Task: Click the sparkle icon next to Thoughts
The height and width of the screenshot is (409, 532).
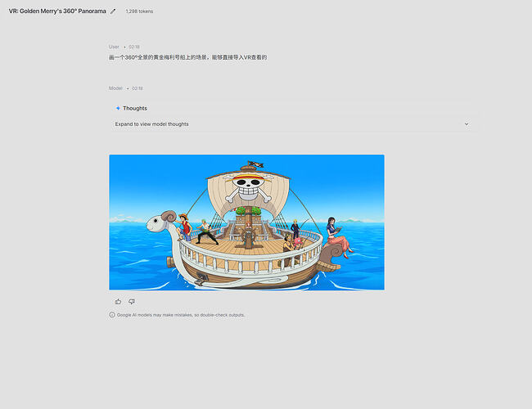Action: (118, 108)
